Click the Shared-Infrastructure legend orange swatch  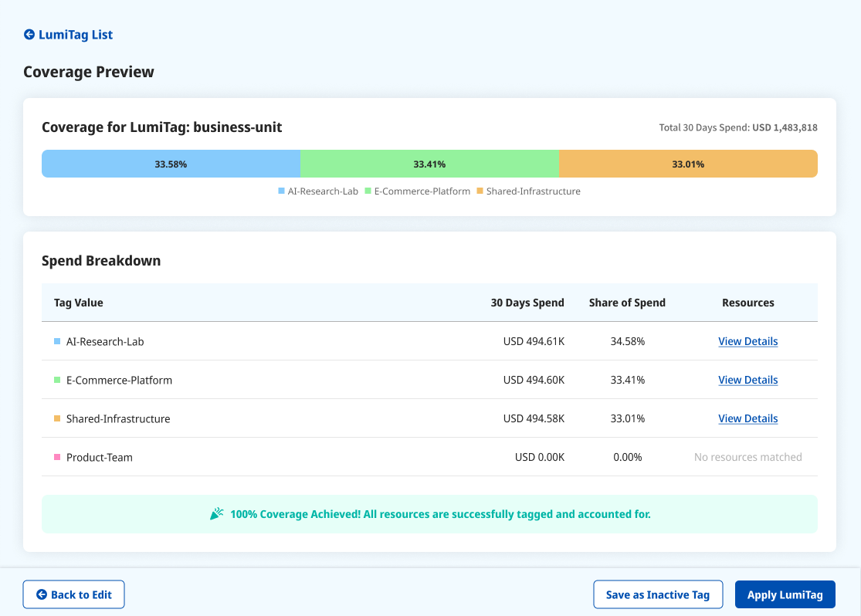click(x=480, y=191)
